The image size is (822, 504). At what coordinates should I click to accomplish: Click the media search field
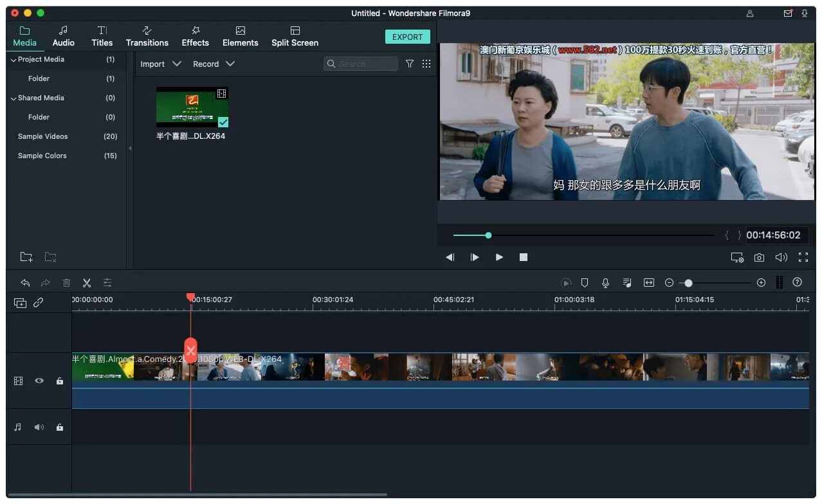click(361, 64)
